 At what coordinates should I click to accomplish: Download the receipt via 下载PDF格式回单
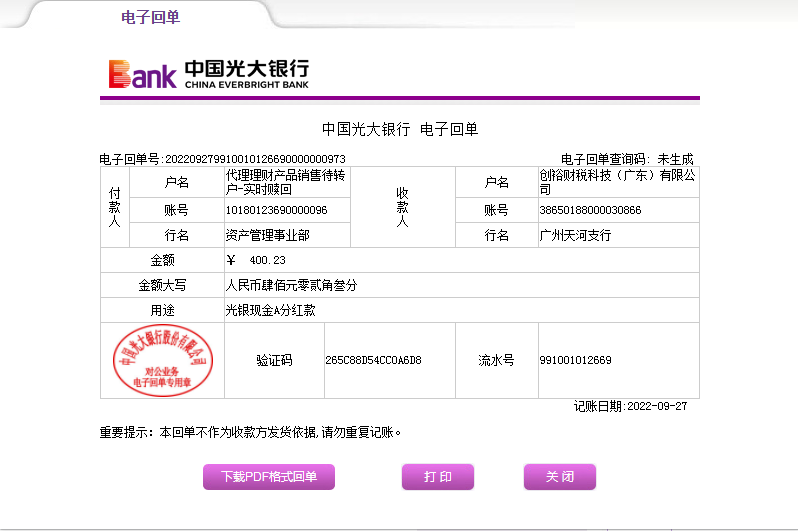pyautogui.click(x=268, y=477)
